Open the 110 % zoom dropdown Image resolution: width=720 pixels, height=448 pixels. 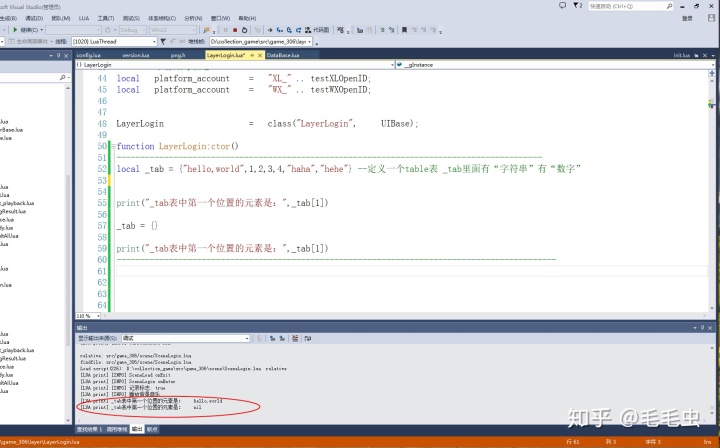click(98, 316)
